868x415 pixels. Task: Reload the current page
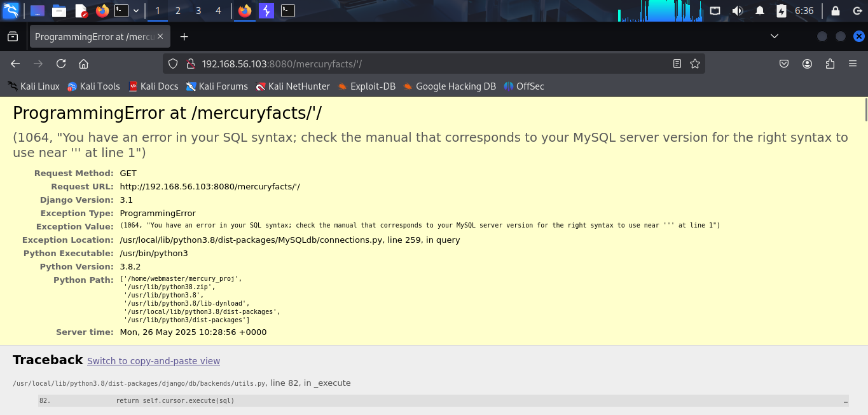click(x=60, y=64)
